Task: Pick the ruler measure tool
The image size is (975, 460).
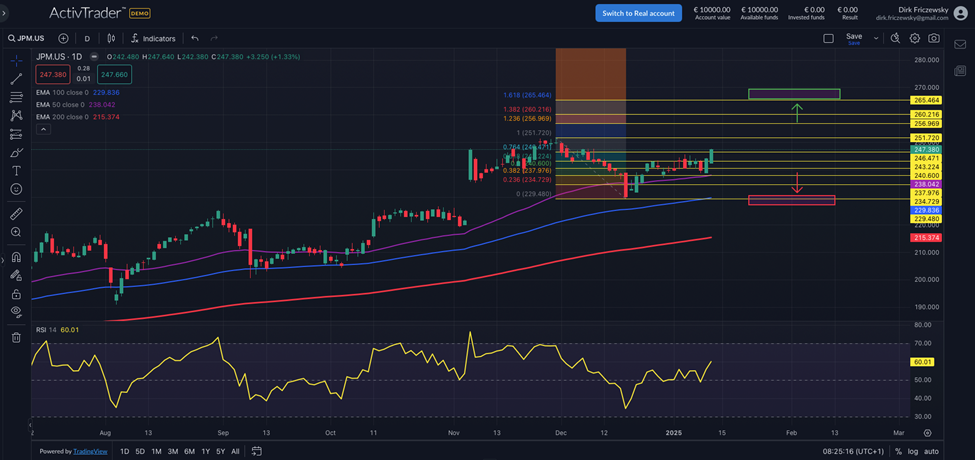Action: click(16, 214)
